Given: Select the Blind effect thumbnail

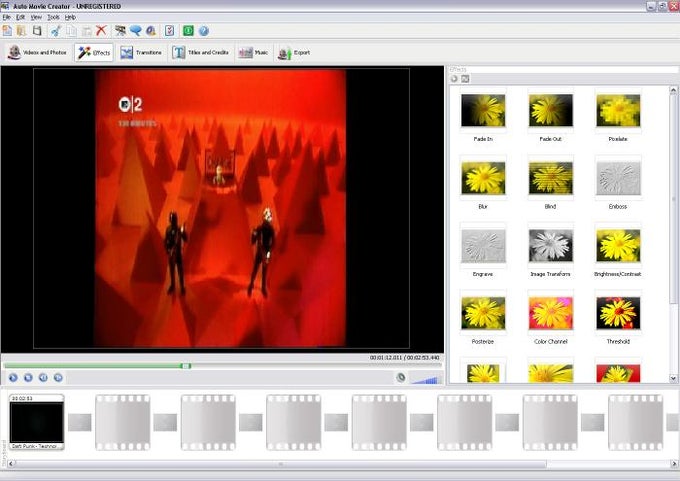Looking at the screenshot, I should (550, 178).
